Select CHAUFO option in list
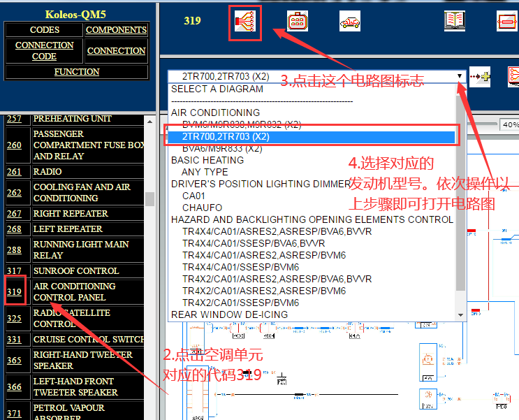Viewport: 519px width, 420px height. pyautogui.click(x=202, y=208)
